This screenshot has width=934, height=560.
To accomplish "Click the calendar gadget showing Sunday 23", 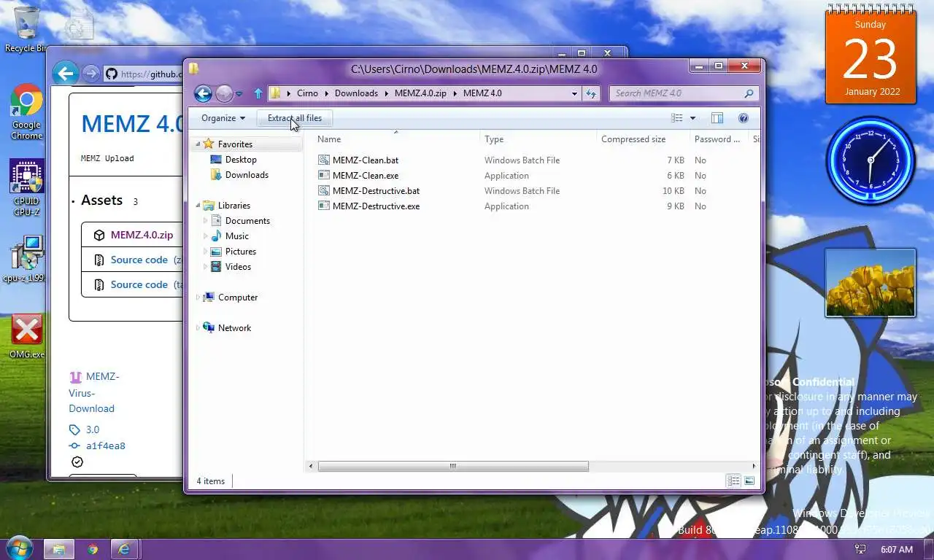I will 871,55.
